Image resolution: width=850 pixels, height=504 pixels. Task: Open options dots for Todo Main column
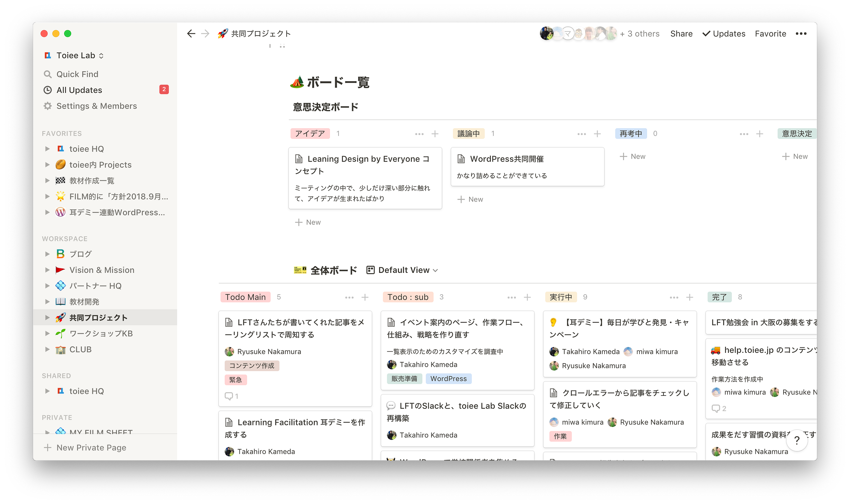[x=349, y=297]
